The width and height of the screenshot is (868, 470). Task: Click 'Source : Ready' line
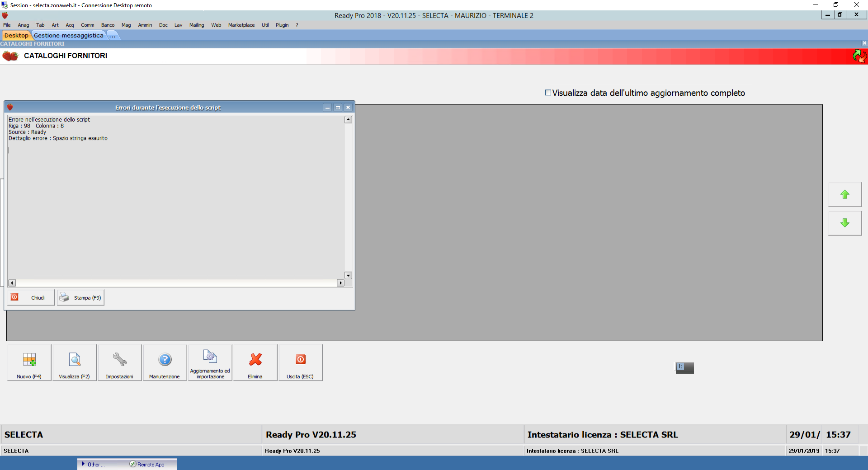27,132
